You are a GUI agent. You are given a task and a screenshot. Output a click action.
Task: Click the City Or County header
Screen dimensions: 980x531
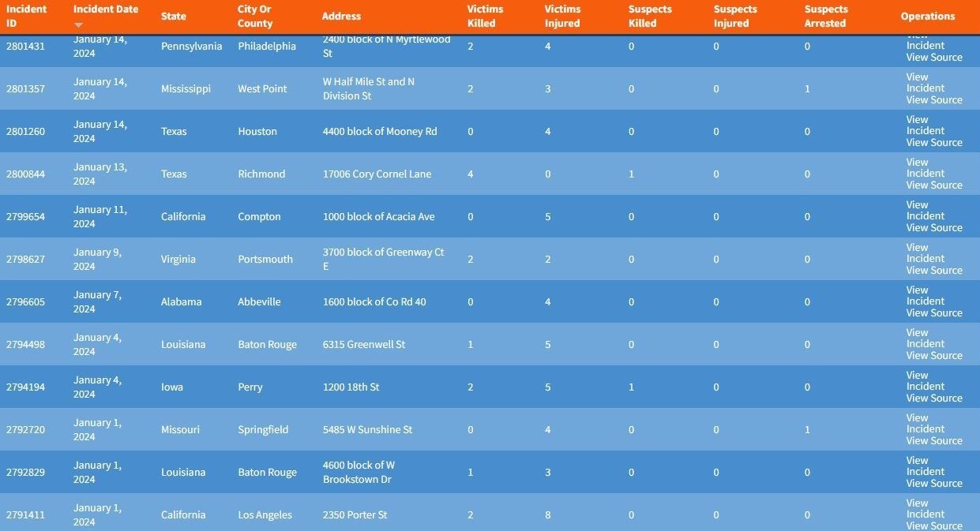[x=254, y=16]
